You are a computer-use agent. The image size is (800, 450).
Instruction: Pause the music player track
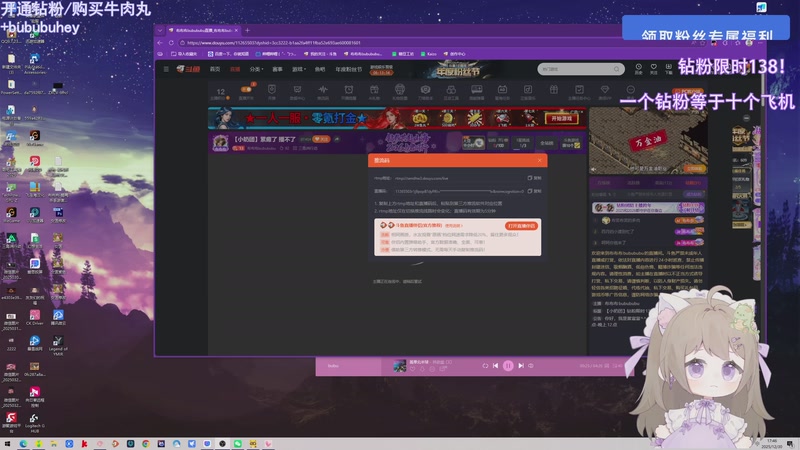[508, 366]
